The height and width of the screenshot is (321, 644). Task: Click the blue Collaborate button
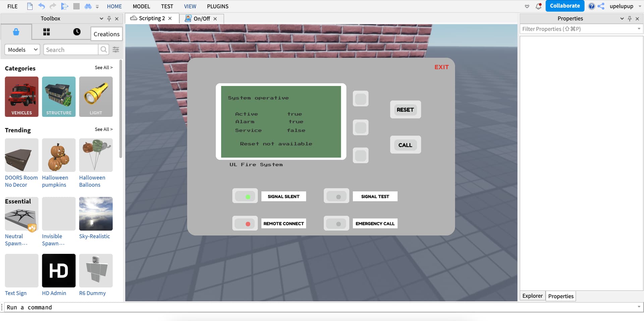coord(565,6)
